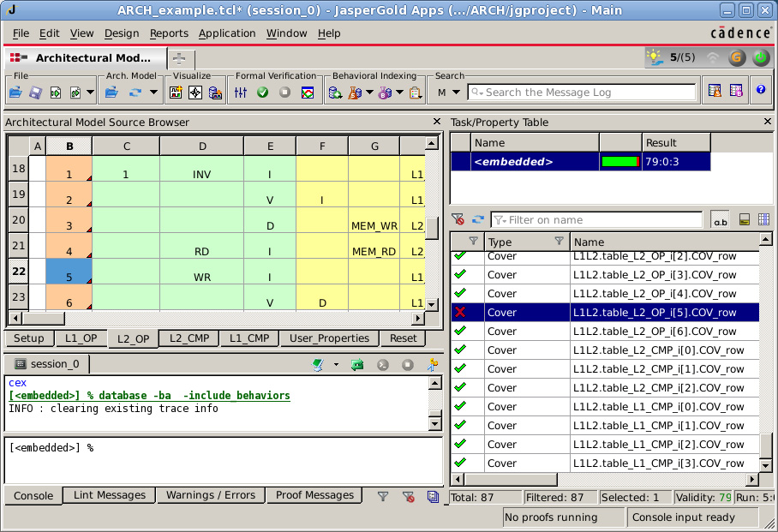Clear filters icon in property table toolbar
The image size is (778, 532).
[x=458, y=219]
